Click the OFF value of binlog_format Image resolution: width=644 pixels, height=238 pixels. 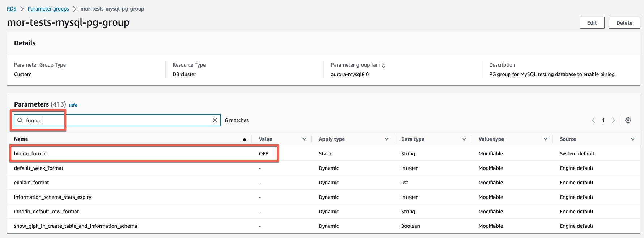[263, 154]
